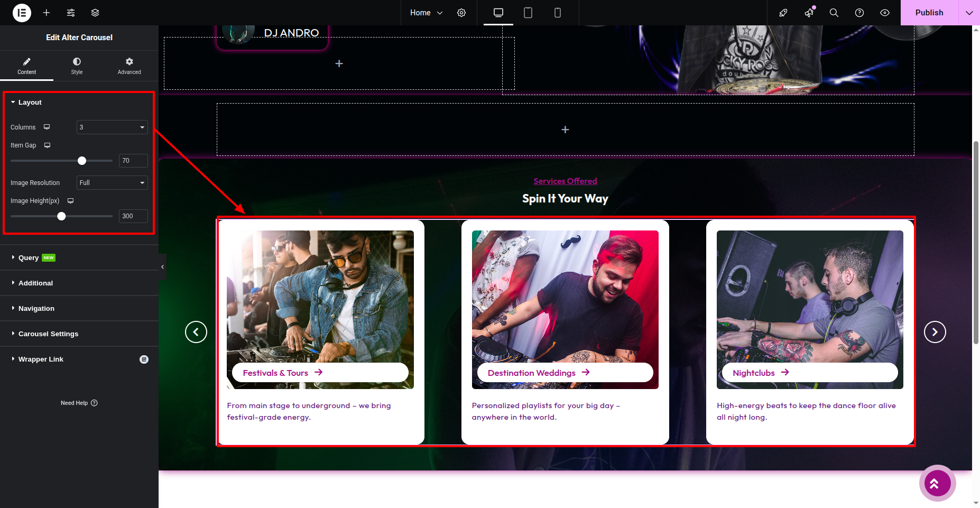Switch to mobile device view
This screenshot has width=980, height=508.
[557, 13]
